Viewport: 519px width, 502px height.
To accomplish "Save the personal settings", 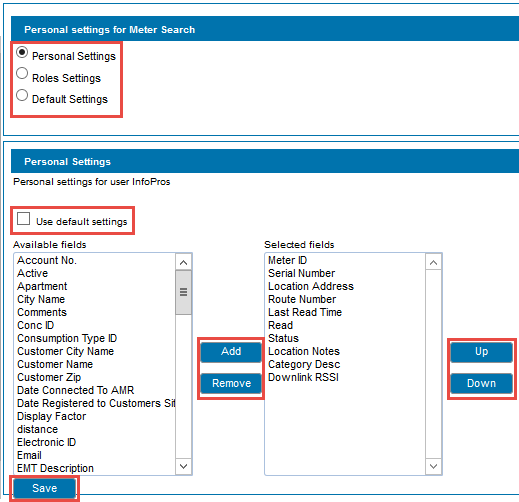I will [x=44, y=488].
